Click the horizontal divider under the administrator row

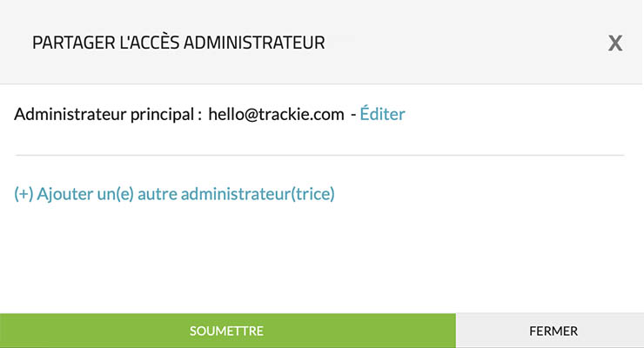pos(319,155)
